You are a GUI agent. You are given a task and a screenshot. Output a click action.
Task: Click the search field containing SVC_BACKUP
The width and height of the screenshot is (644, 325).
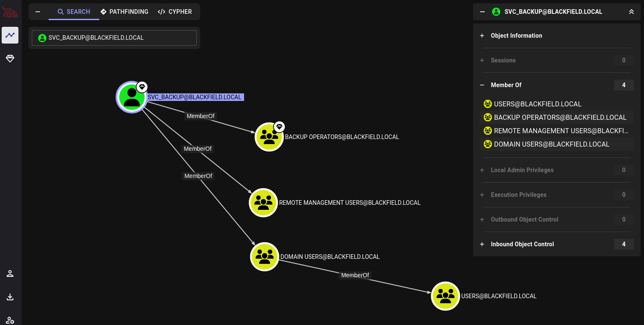(114, 38)
